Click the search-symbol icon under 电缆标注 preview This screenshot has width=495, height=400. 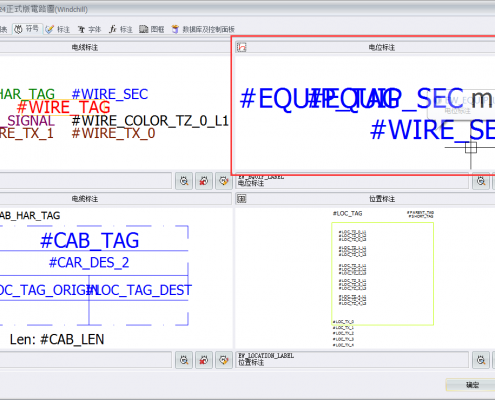tap(184, 360)
